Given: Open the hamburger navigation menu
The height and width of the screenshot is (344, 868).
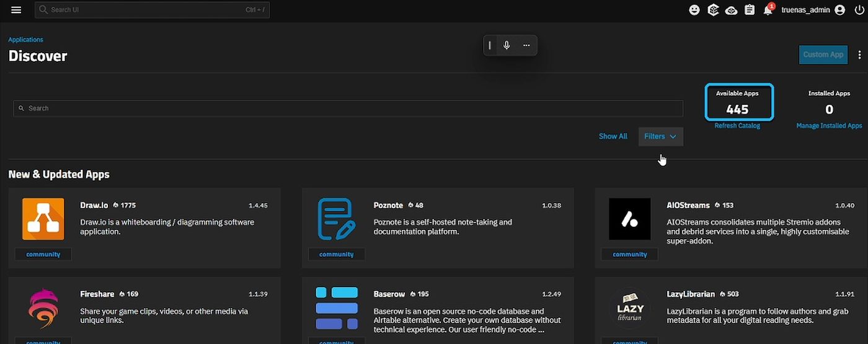Looking at the screenshot, I should [16, 10].
